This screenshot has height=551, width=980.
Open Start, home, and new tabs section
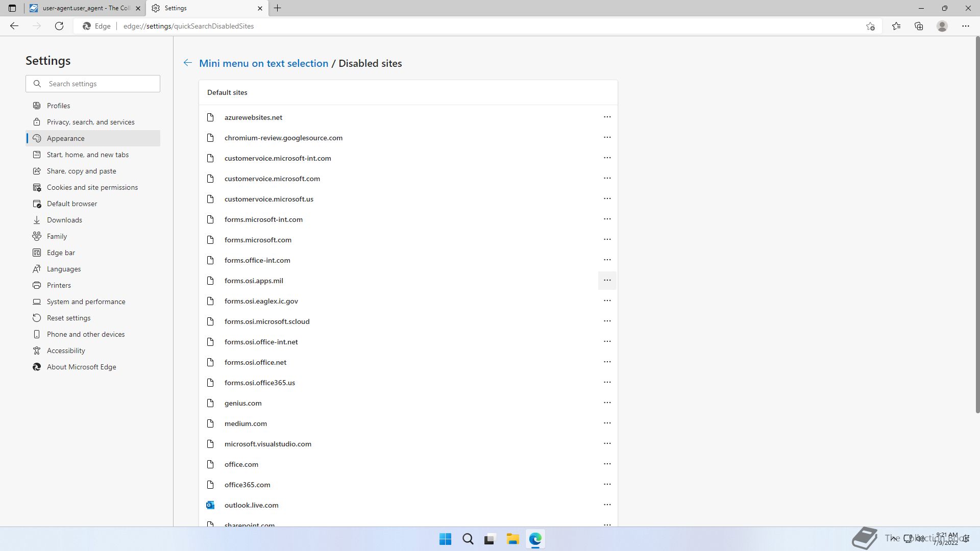[93, 155]
